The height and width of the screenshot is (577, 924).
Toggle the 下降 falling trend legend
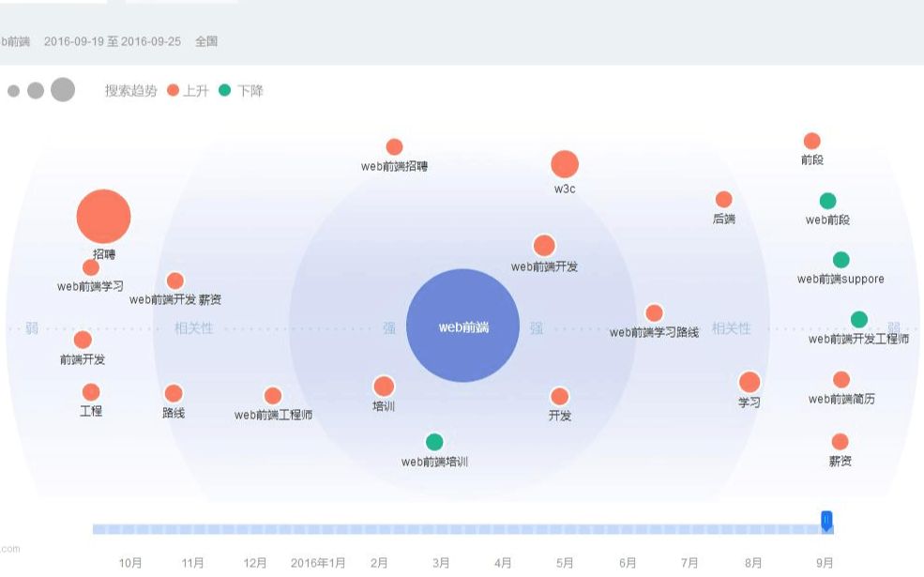pyautogui.click(x=240, y=91)
